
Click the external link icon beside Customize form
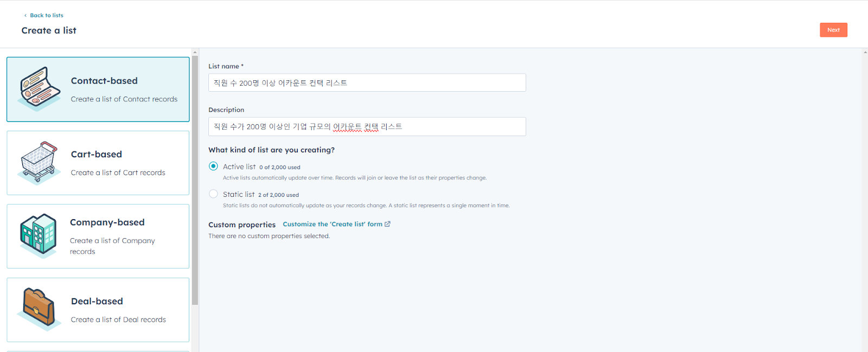(387, 224)
